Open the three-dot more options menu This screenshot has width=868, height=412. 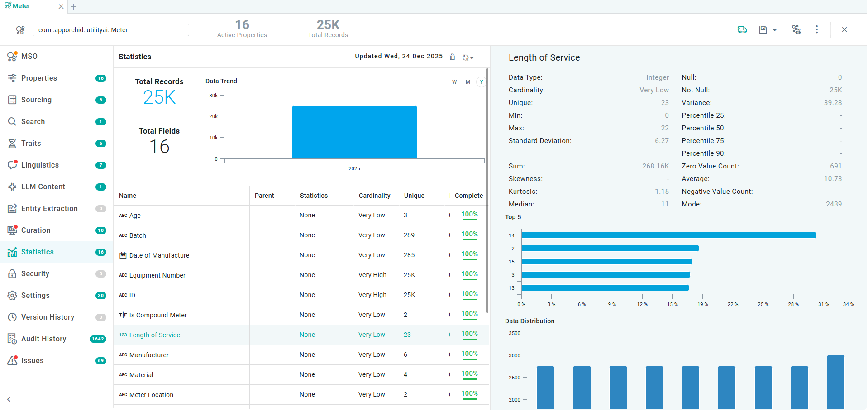pos(817,30)
